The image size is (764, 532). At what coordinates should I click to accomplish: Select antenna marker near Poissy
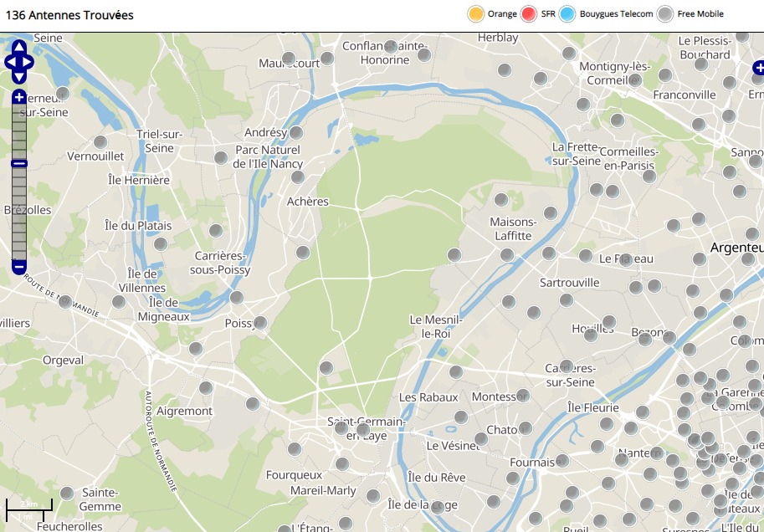(260, 323)
